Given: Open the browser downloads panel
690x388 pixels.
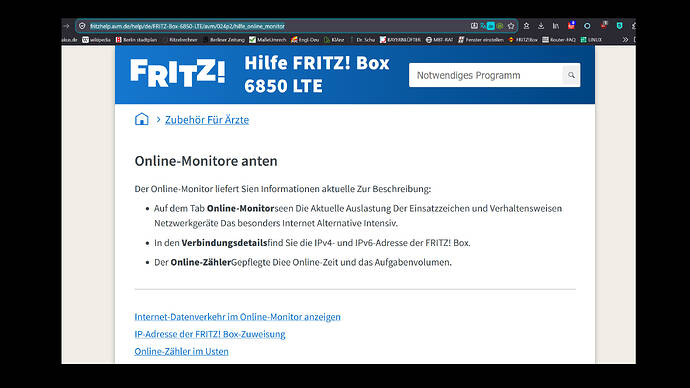Looking at the screenshot, I should point(541,26).
